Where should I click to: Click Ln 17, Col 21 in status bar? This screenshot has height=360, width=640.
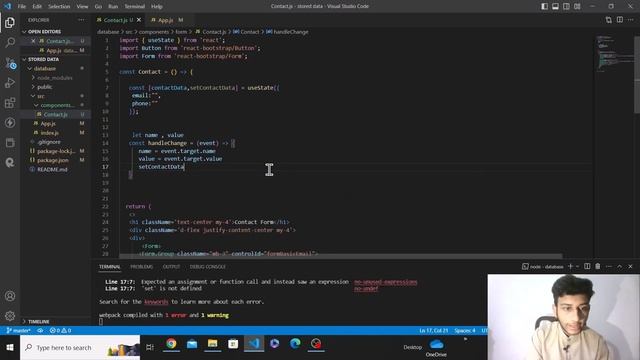433,330
